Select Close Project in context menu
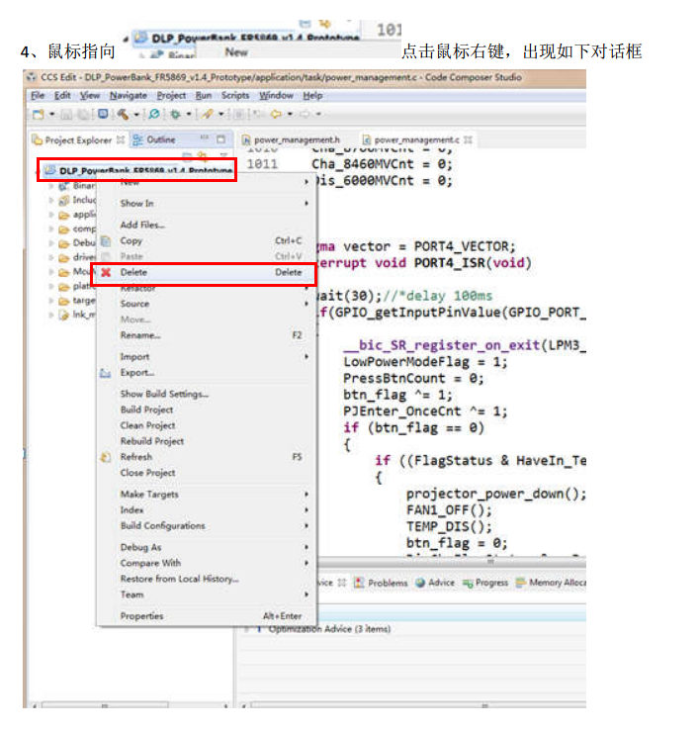The width and height of the screenshot is (700, 731). click(207, 473)
